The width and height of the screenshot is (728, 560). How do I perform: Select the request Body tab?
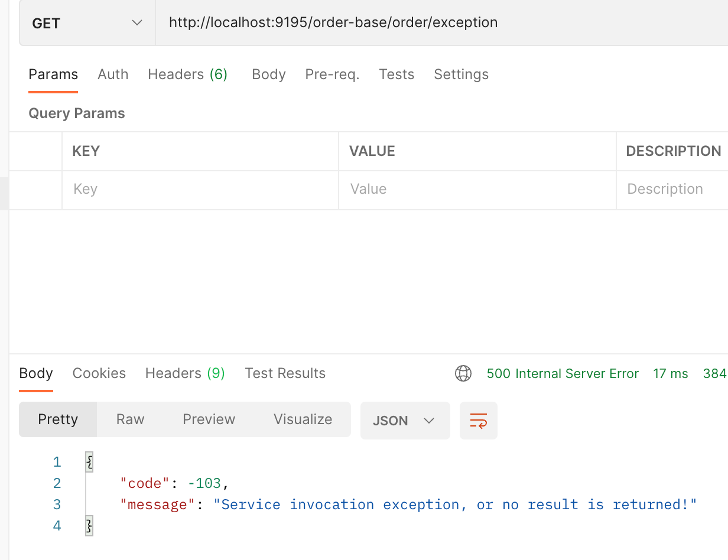tap(269, 74)
